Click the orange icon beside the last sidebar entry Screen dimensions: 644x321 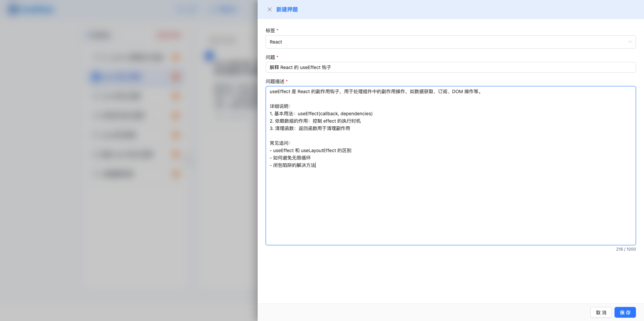point(176,174)
